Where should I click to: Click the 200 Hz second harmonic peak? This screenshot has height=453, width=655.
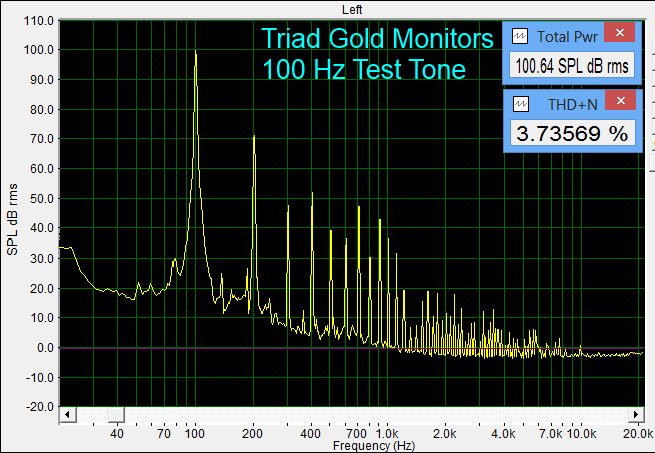click(x=254, y=137)
